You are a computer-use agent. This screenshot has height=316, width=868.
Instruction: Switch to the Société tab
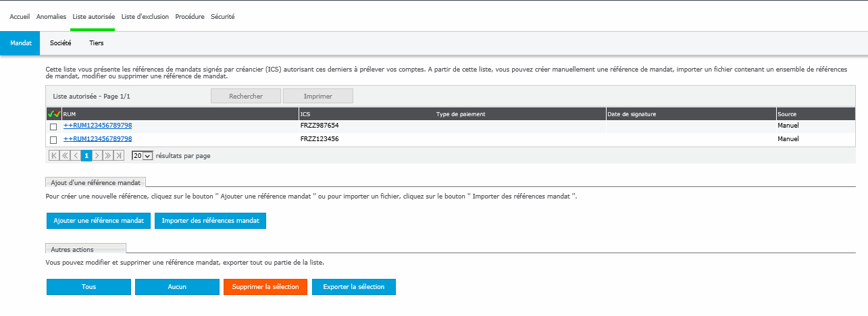point(61,43)
